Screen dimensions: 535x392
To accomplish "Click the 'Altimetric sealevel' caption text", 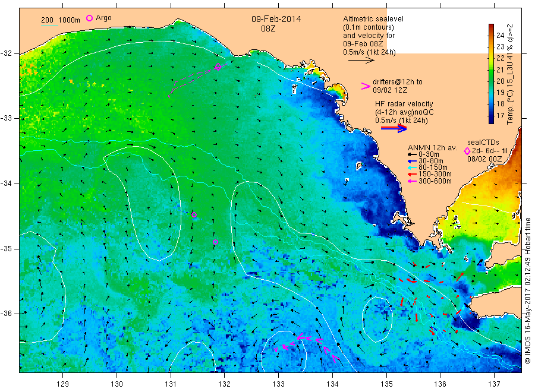I will [373, 19].
